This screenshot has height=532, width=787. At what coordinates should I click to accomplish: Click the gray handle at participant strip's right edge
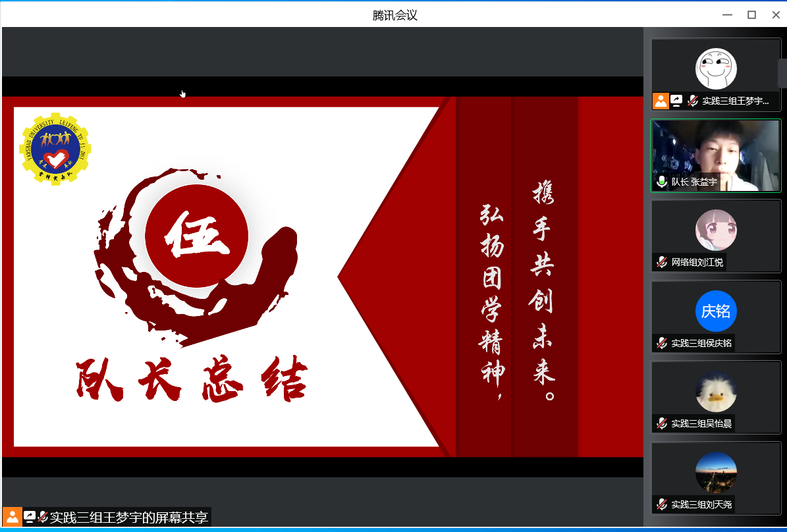(782, 72)
